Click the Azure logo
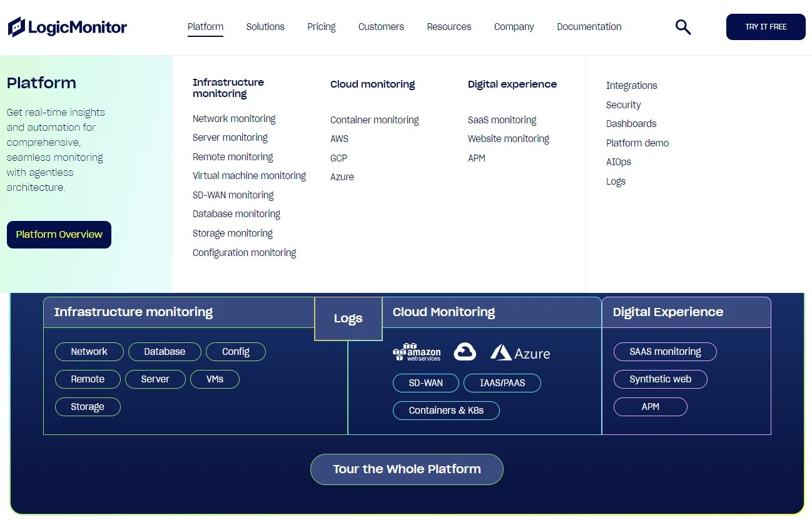The image size is (812, 522). [520, 353]
